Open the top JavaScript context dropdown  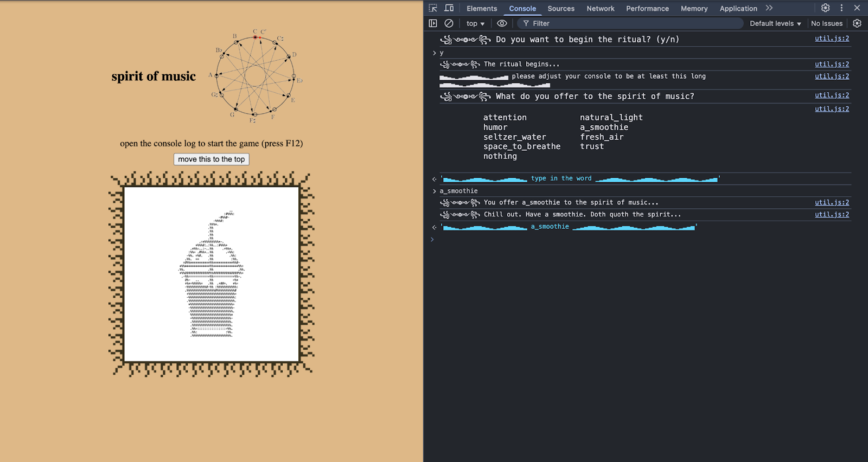475,23
